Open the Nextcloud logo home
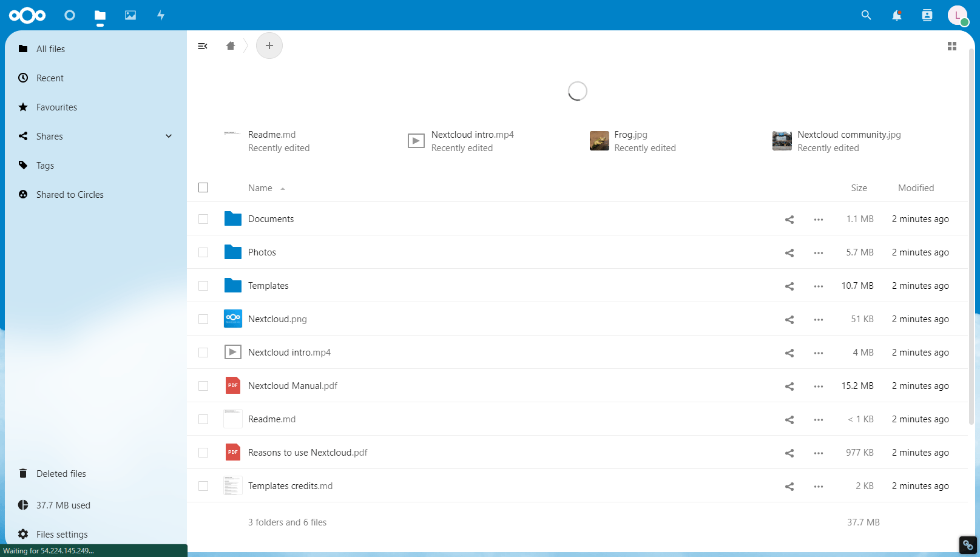This screenshot has width=980, height=557. tap(27, 15)
